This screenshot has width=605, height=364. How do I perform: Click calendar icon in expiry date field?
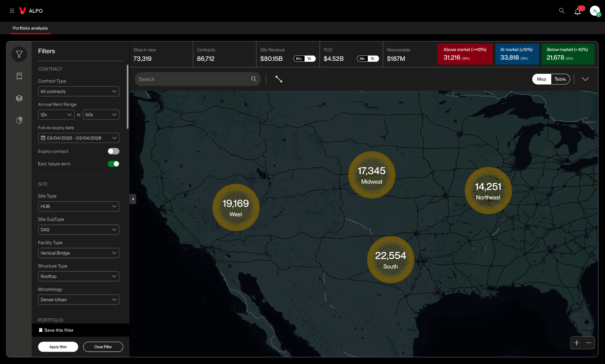(x=43, y=138)
